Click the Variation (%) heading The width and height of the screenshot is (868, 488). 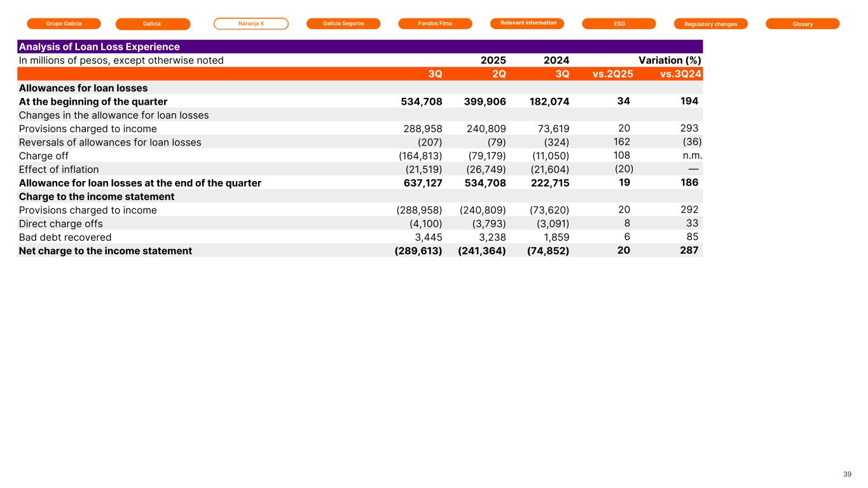(670, 60)
